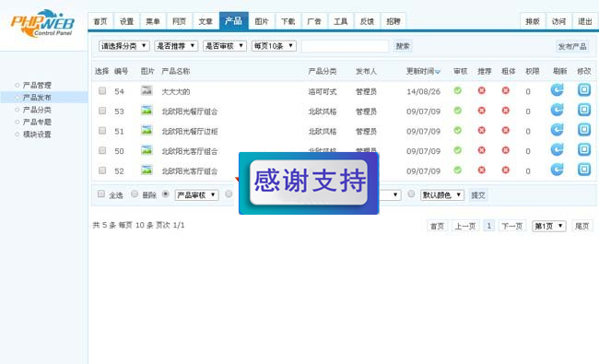Open 产品专题 in left sidebar

[37, 122]
